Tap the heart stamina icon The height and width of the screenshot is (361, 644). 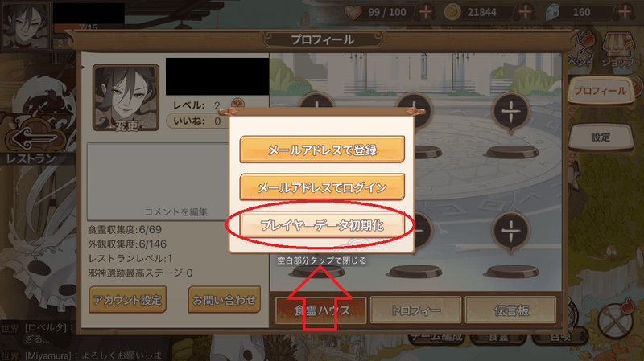coord(353,12)
